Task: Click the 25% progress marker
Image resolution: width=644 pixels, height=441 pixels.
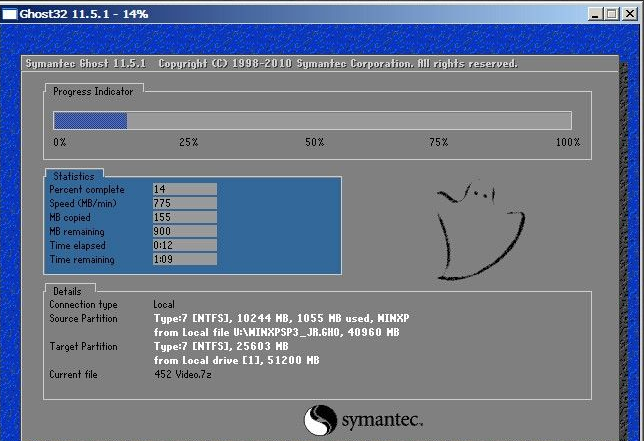Action: tap(189, 142)
